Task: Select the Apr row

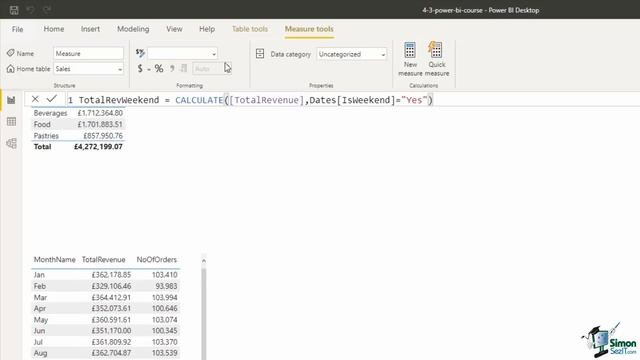Action: [105, 308]
